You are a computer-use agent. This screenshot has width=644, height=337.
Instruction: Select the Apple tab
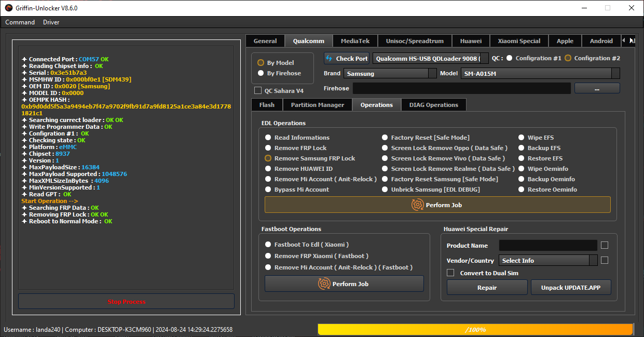tap(565, 41)
